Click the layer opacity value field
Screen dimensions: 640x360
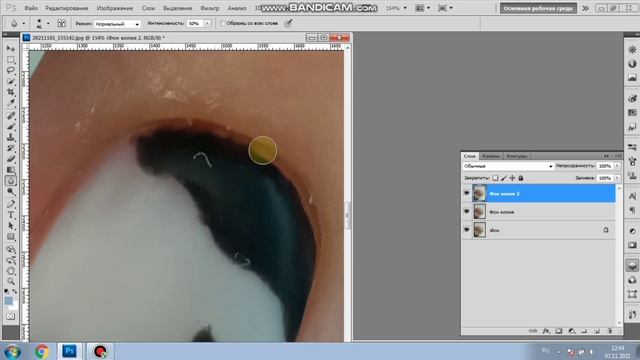605,166
